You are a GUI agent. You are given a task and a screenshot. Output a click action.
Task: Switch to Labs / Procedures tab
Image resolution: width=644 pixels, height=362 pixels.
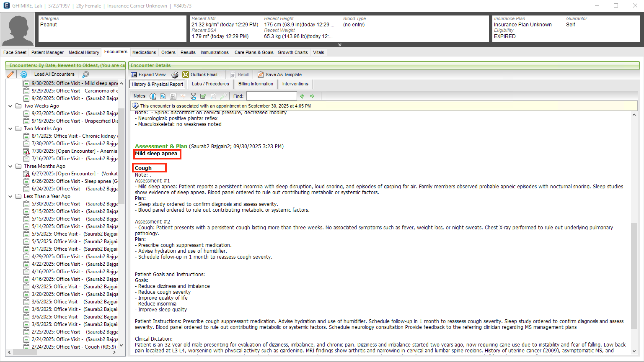210,84
